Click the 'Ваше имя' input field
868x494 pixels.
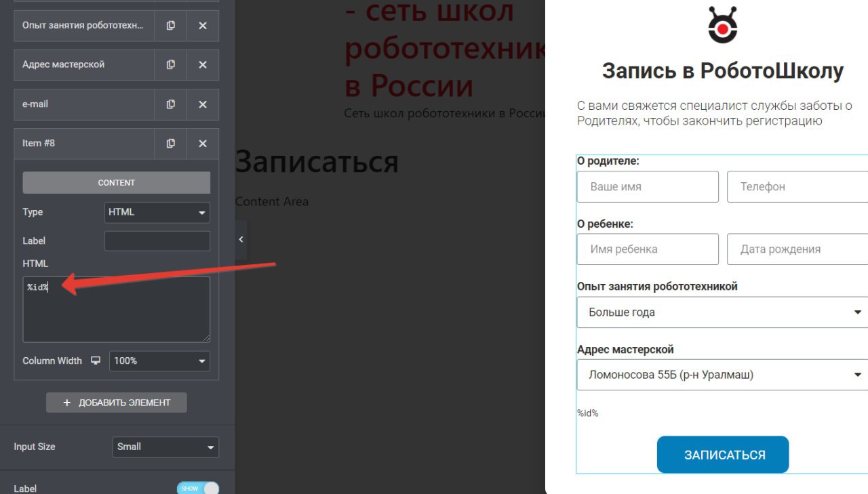(x=648, y=186)
